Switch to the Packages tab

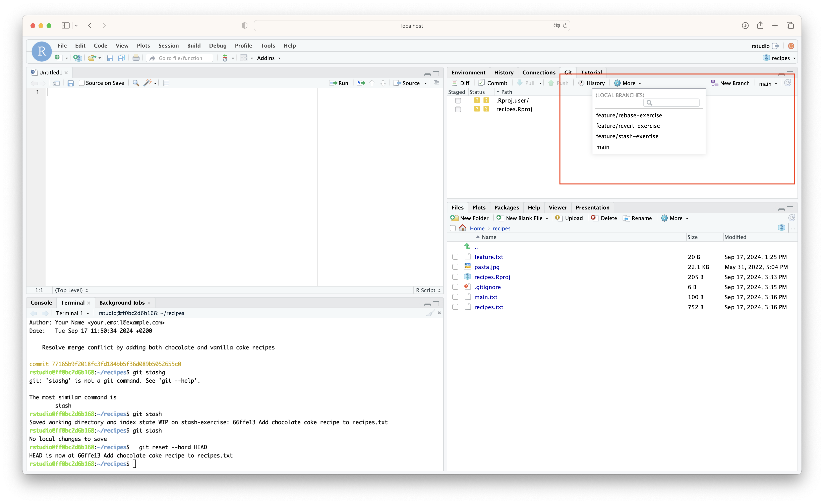506,207
